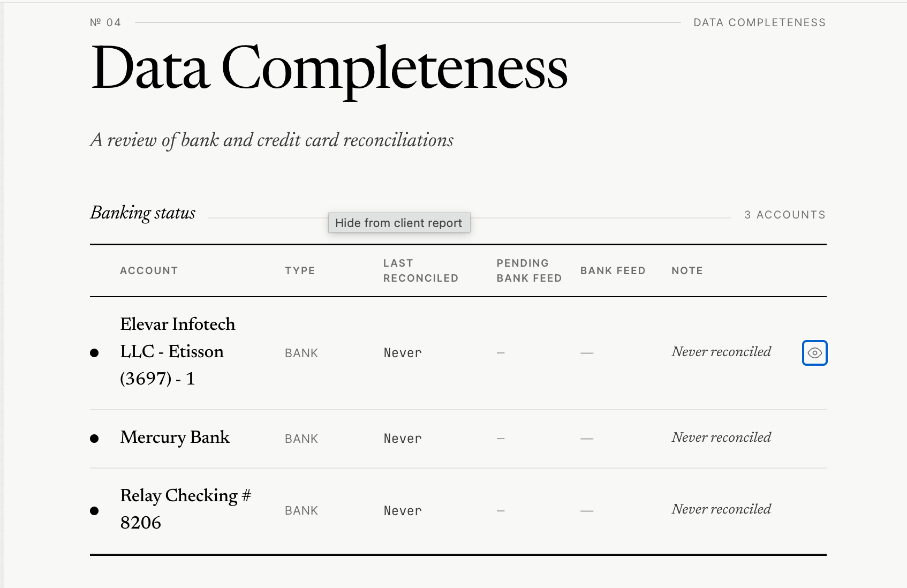
Task: Click the PENDING BANK FEED column header
Action: click(529, 270)
